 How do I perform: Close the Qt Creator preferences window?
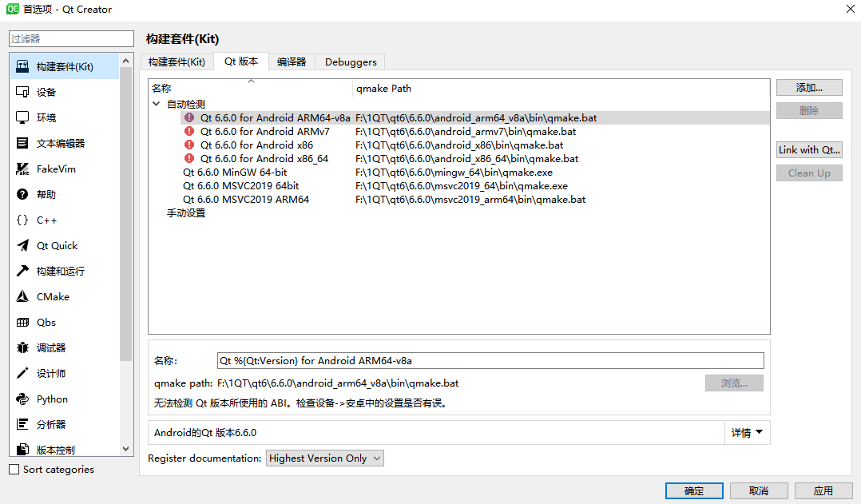coord(850,10)
